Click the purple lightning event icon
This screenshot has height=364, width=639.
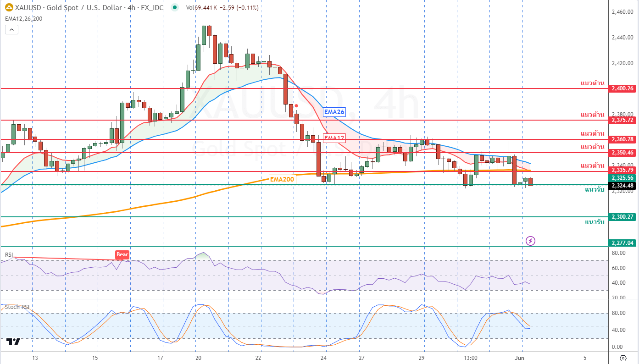click(x=530, y=240)
